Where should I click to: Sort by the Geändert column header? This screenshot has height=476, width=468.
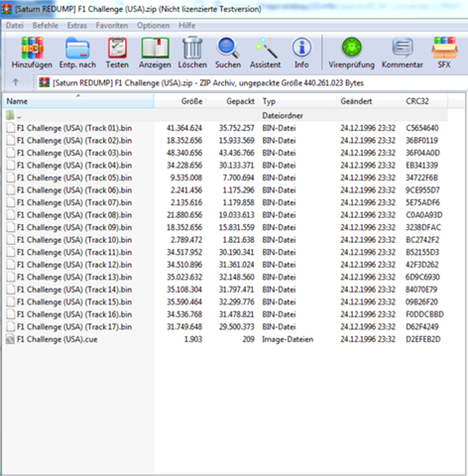(x=370, y=101)
